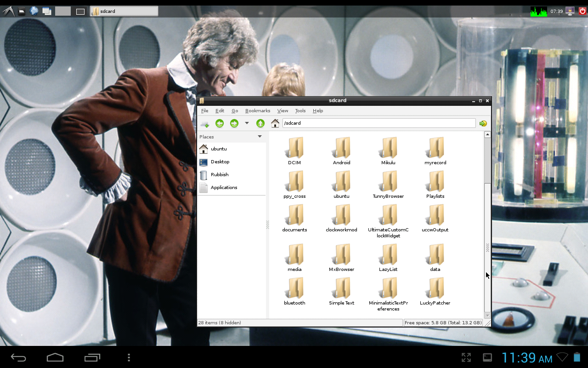
Task: Click the free space status text
Action: (443, 323)
